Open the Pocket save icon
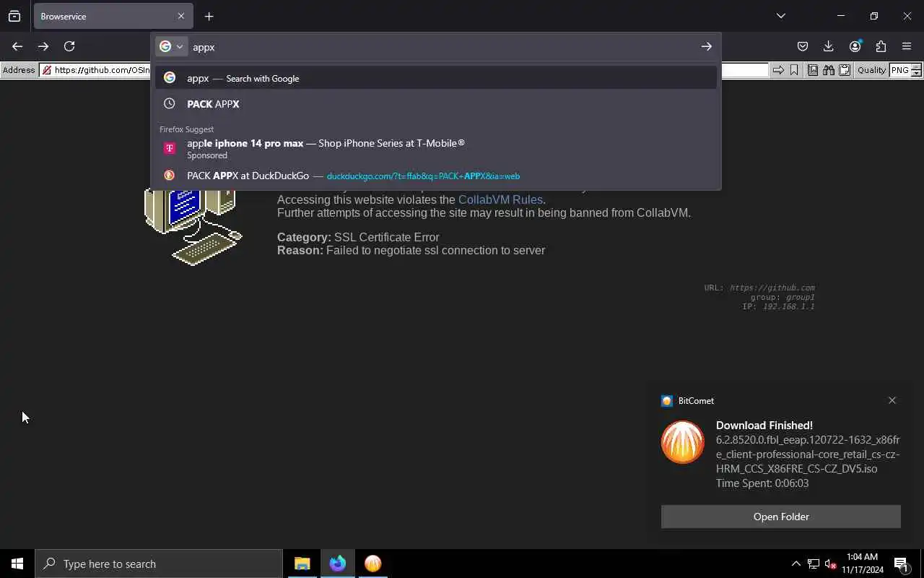 coord(803,46)
